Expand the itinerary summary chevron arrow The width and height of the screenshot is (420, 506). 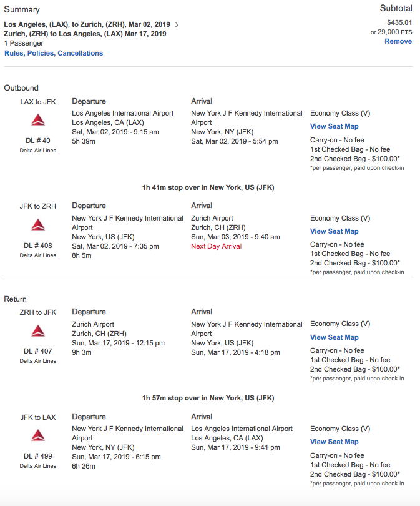tap(177, 25)
